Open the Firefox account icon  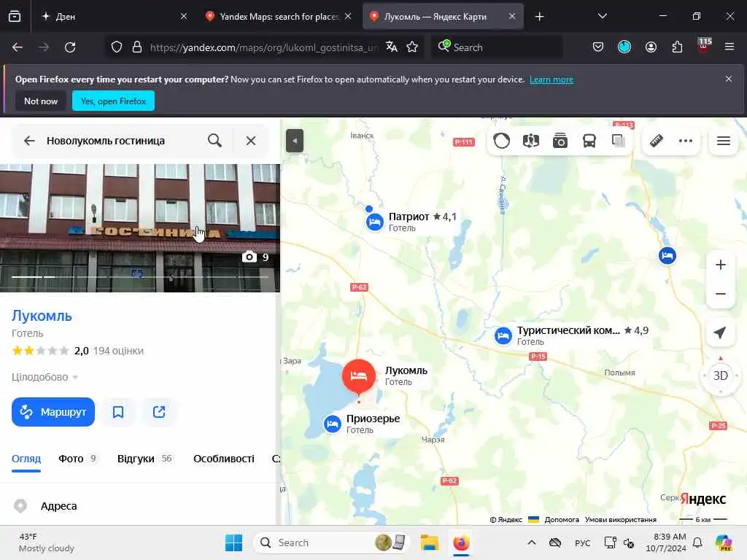[651, 47]
